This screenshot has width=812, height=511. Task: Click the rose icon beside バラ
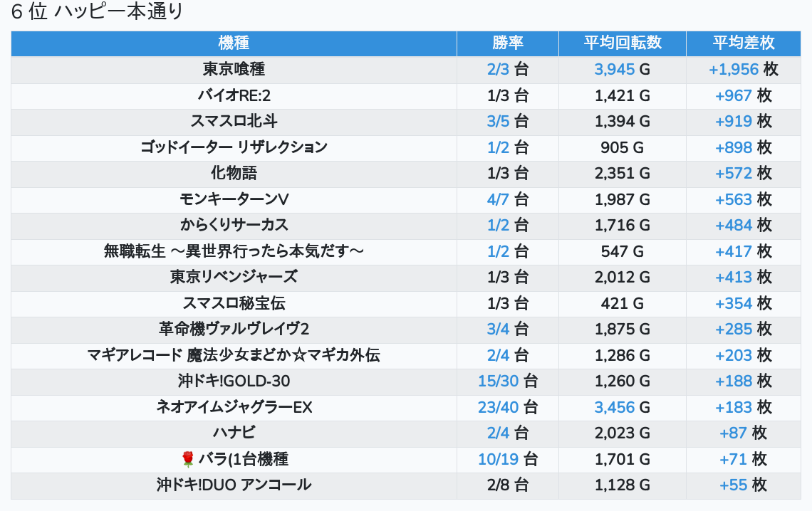188,459
